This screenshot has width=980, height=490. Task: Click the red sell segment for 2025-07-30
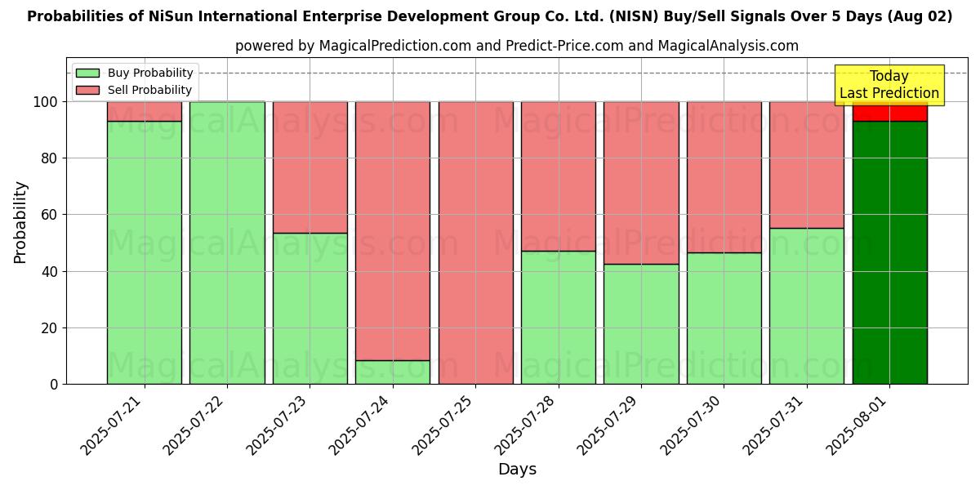(724, 177)
